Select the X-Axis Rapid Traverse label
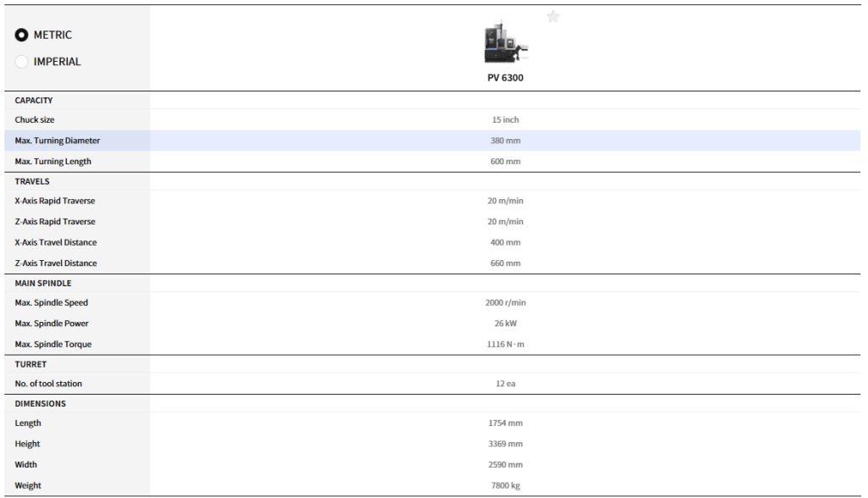868x498 pixels. coord(55,202)
